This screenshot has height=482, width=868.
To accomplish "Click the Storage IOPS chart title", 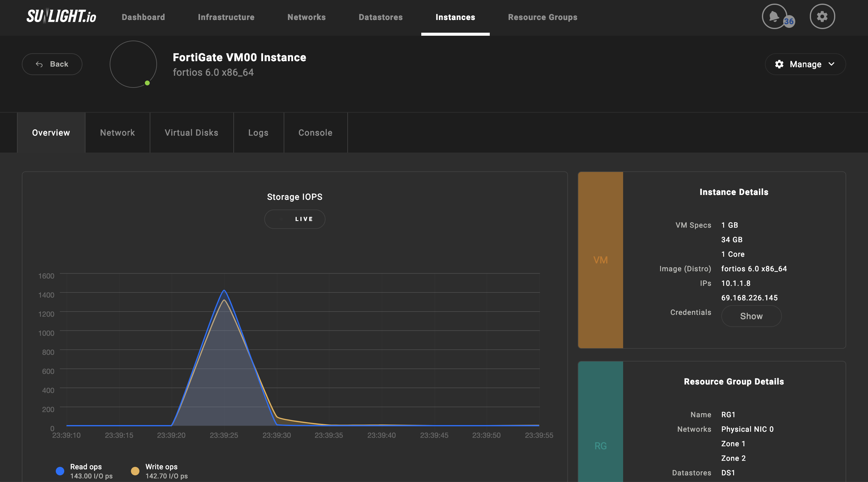I will pyautogui.click(x=295, y=196).
